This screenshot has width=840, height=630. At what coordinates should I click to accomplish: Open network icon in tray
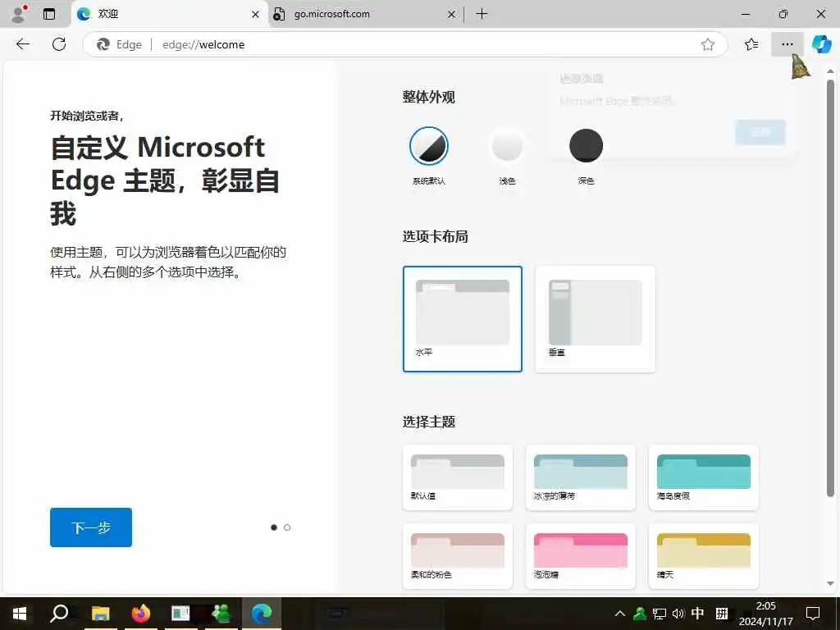659,614
